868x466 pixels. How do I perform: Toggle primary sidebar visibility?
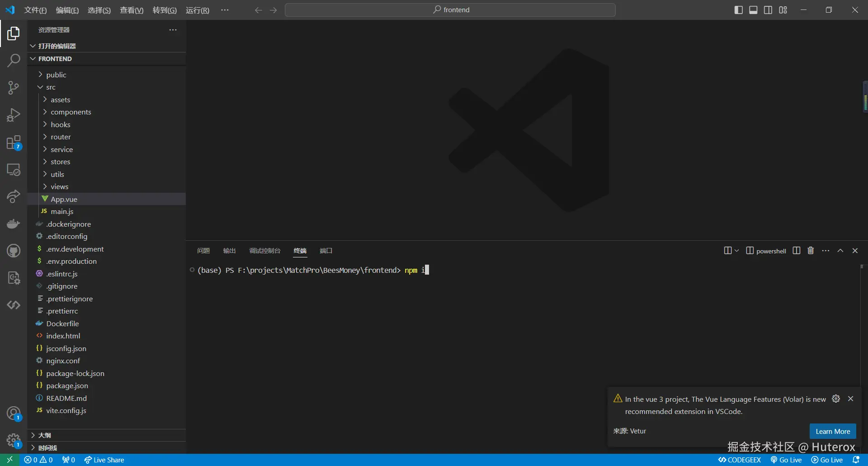pos(739,10)
